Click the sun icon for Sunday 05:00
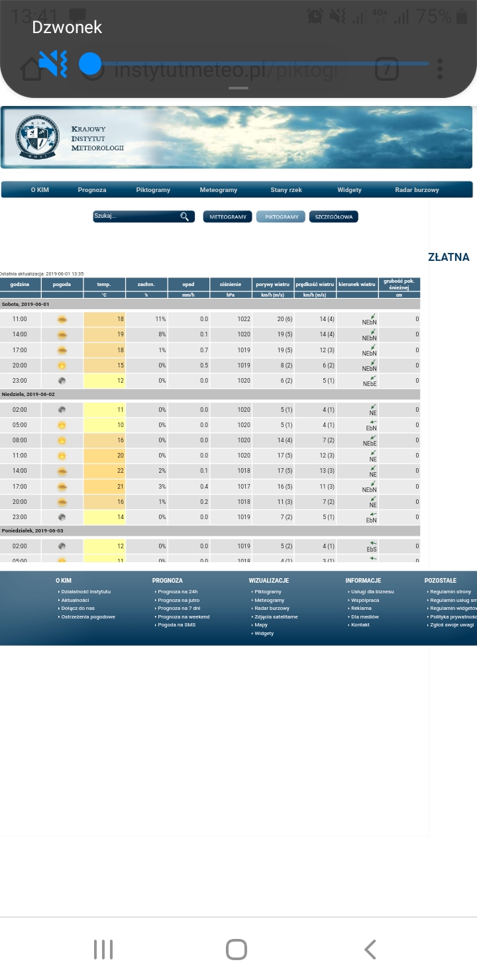This screenshot has width=477, height=980. click(62, 425)
